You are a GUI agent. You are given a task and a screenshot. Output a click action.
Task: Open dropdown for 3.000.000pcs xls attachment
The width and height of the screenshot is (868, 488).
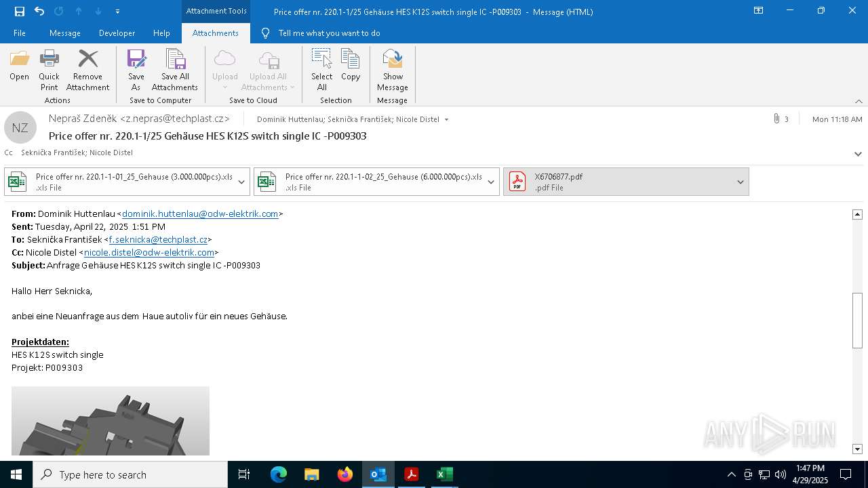[x=241, y=182]
